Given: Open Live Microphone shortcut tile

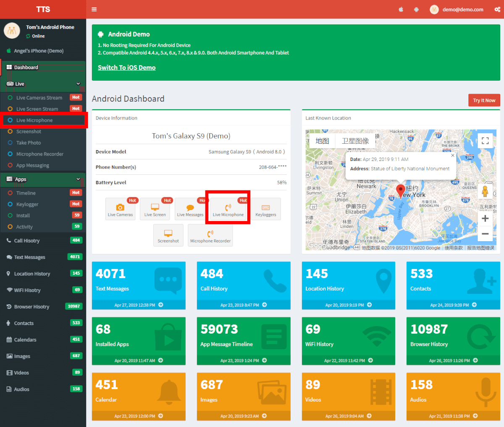Looking at the screenshot, I should [228, 209].
